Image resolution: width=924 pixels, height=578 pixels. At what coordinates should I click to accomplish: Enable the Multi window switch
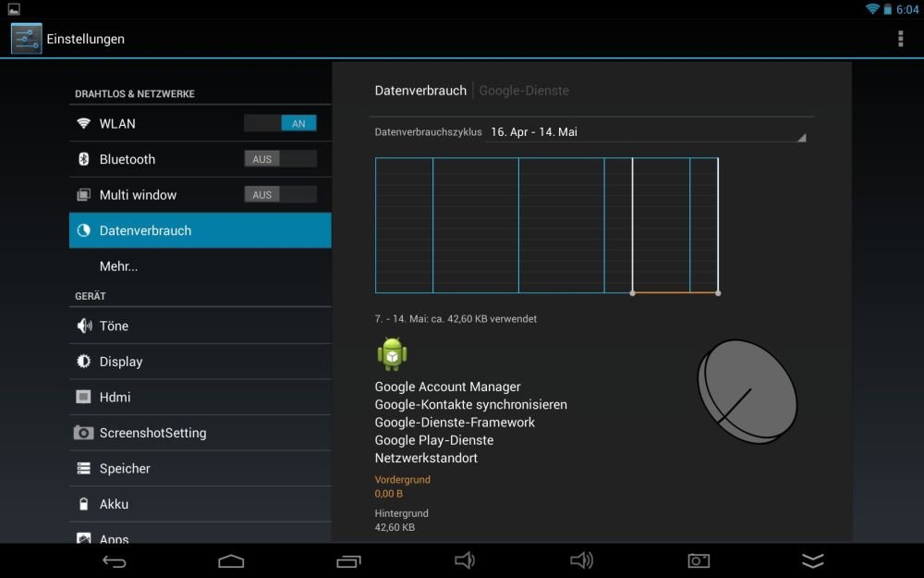click(x=281, y=194)
